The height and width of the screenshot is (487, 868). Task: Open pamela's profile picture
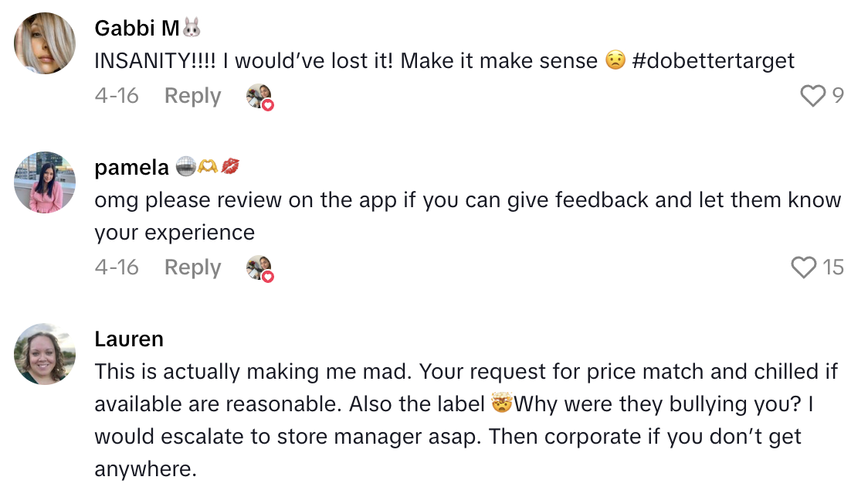(44, 183)
